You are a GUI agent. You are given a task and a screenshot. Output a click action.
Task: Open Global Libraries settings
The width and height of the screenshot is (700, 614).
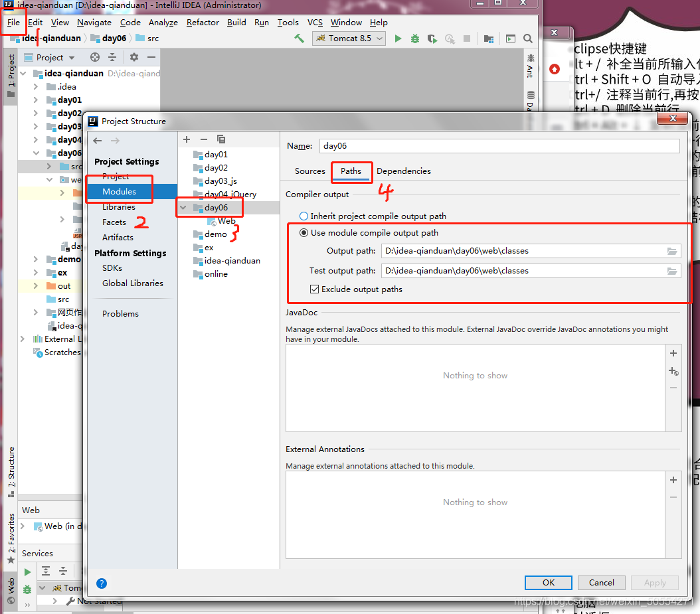coord(133,283)
